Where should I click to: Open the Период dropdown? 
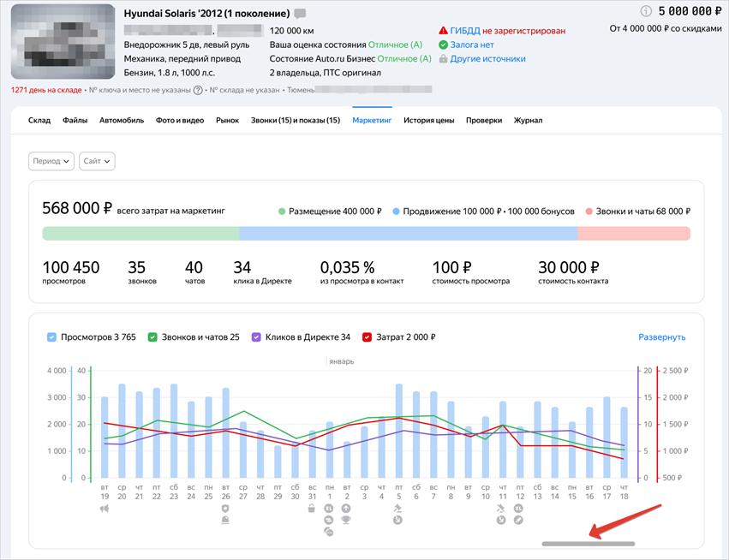click(x=51, y=161)
